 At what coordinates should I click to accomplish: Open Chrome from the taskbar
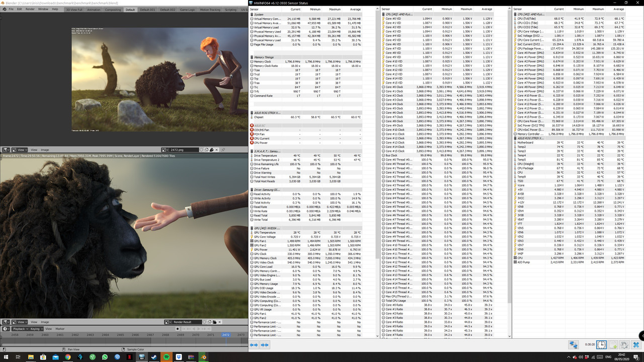pyautogui.click(x=68, y=357)
